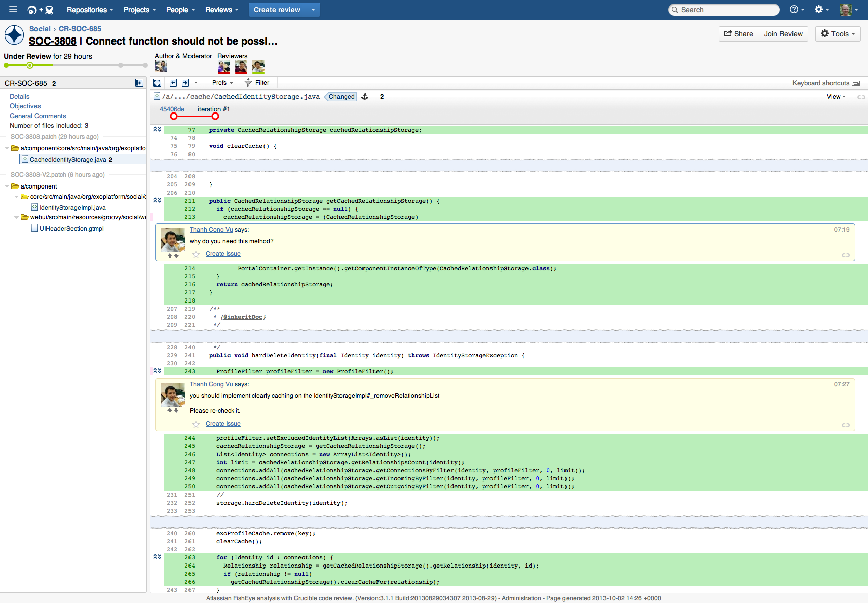The image size is (868, 603).
Task: Open the General Comments link
Action: (x=38, y=116)
